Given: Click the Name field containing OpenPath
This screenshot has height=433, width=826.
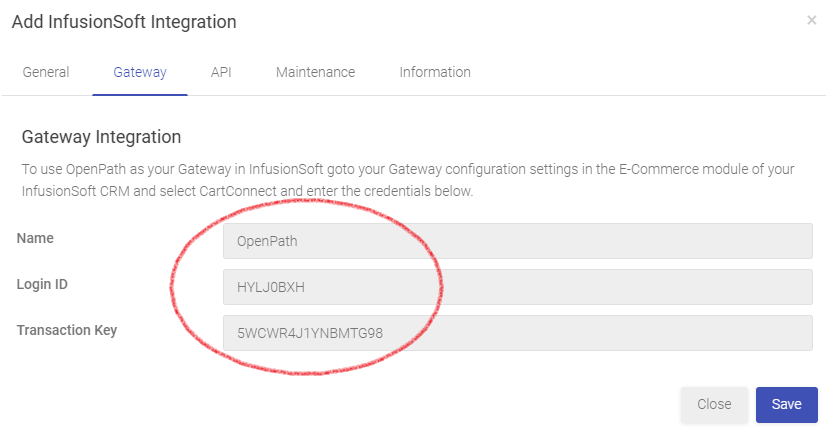Looking at the screenshot, I should [518, 241].
